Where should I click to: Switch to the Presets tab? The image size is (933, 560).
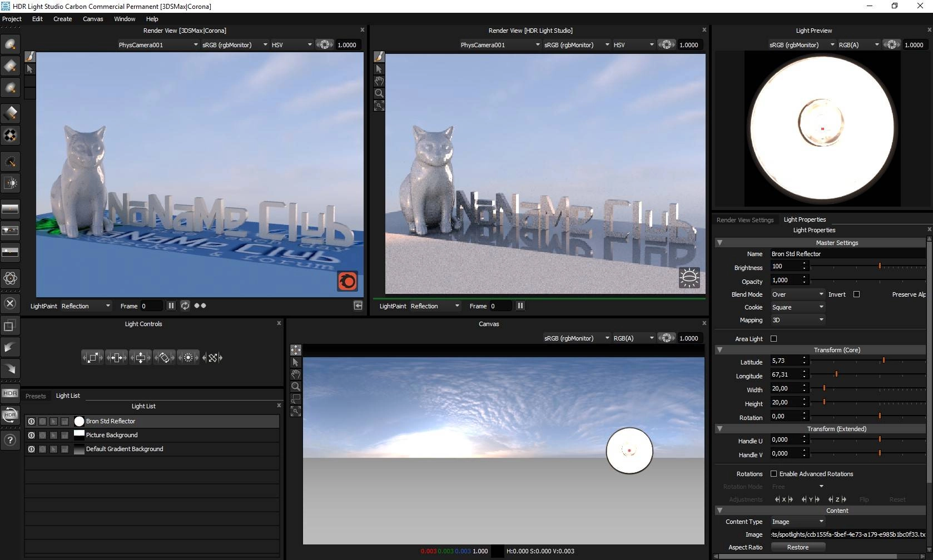[x=36, y=396]
